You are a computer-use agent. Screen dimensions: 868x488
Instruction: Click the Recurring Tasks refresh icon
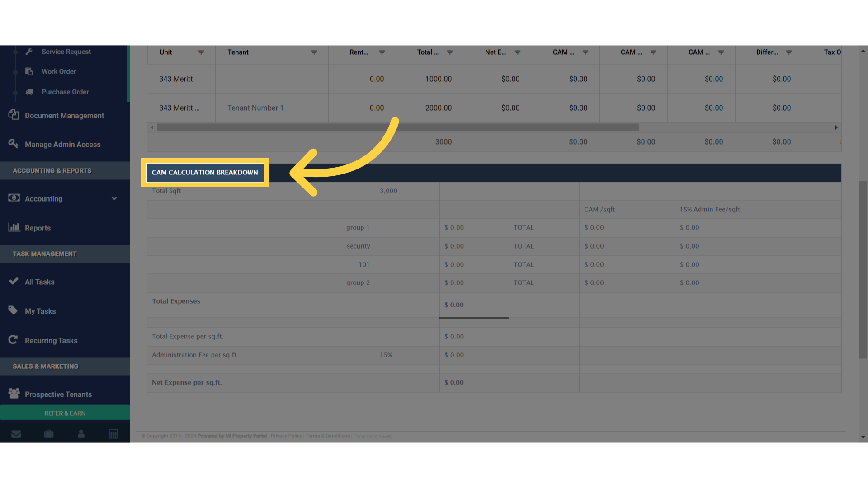13,340
